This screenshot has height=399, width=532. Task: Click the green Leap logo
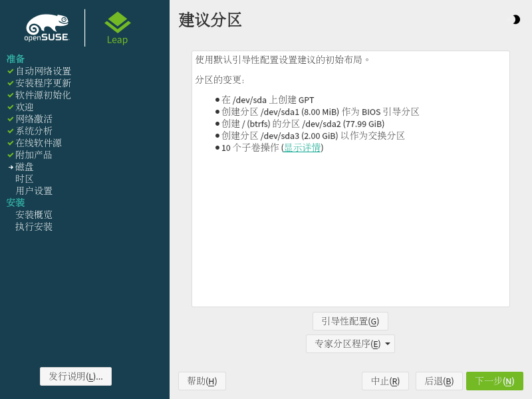[x=118, y=28]
